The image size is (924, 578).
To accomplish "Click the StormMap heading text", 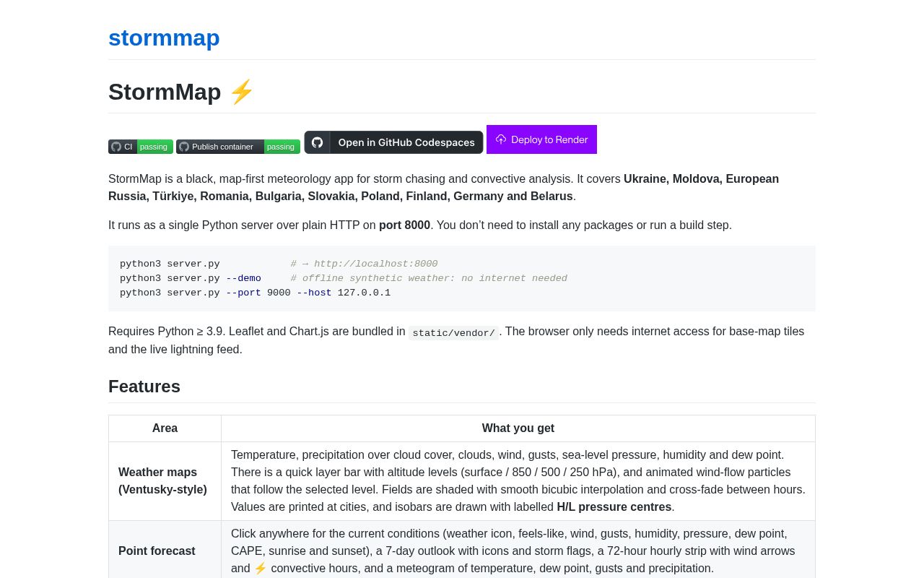I will click(165, 92).
